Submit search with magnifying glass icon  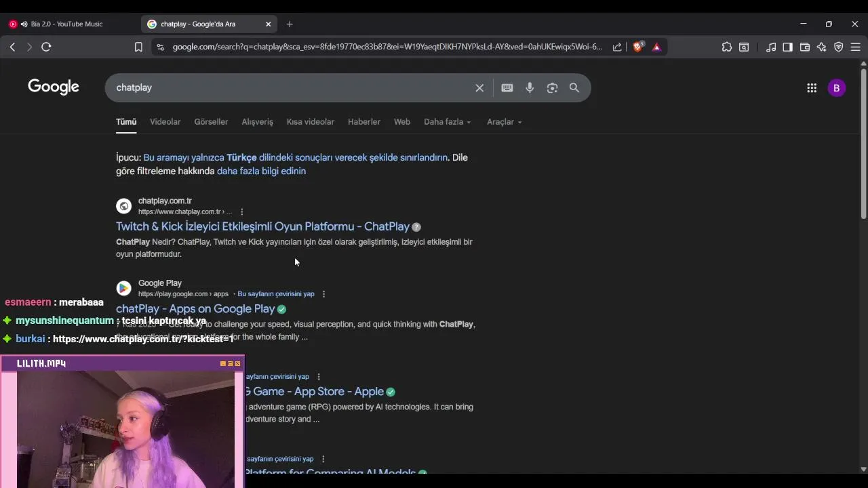(574, 87)
